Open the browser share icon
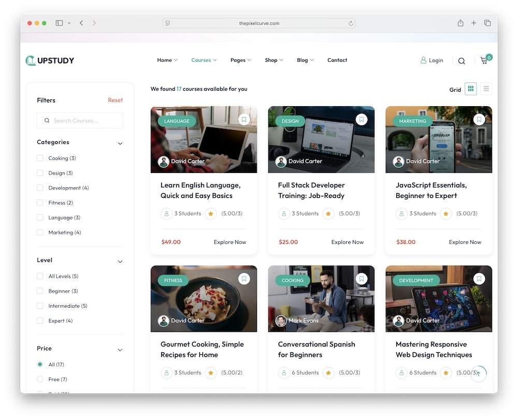 click(460, 23)
